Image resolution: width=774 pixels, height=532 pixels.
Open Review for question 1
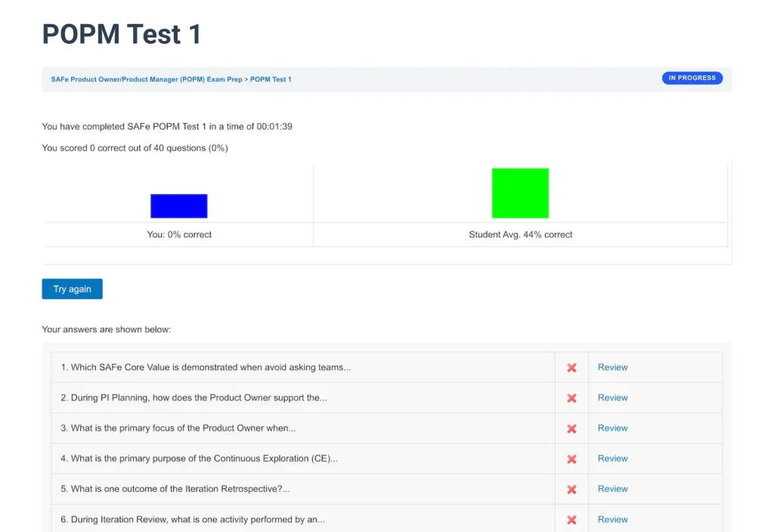point(612,367)
